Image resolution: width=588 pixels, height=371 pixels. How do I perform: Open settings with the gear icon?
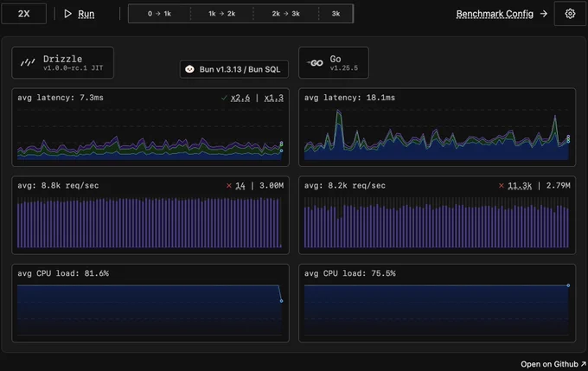click(570, 14)
